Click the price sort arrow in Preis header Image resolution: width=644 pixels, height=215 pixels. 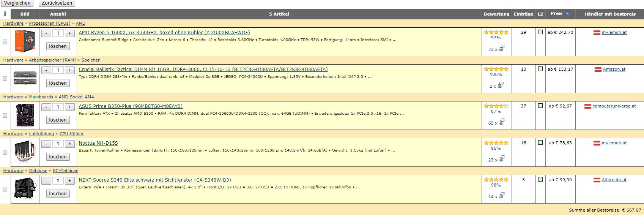coord(567,14)
